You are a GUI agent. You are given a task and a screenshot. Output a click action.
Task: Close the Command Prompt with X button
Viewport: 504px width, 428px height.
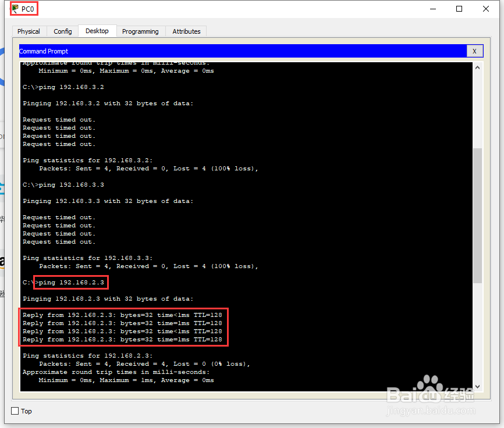pyautogui.click(x=474, y=51)
